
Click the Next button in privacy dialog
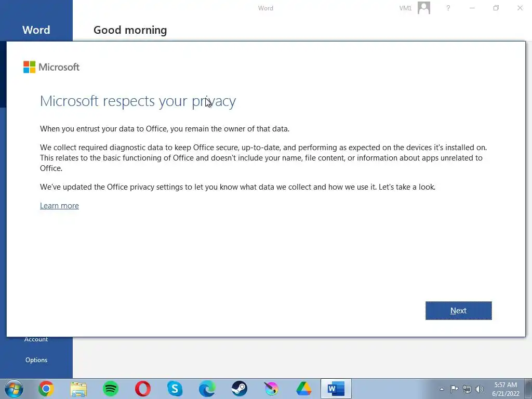click(458, 311)
